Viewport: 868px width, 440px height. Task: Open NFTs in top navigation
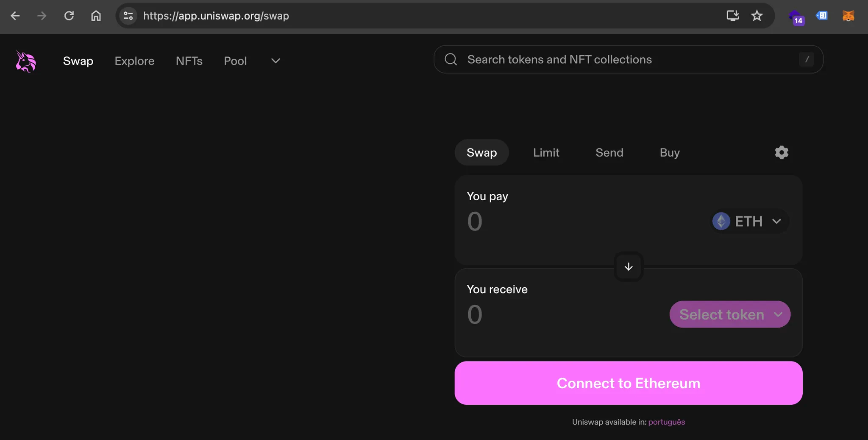tap(189, 61)
